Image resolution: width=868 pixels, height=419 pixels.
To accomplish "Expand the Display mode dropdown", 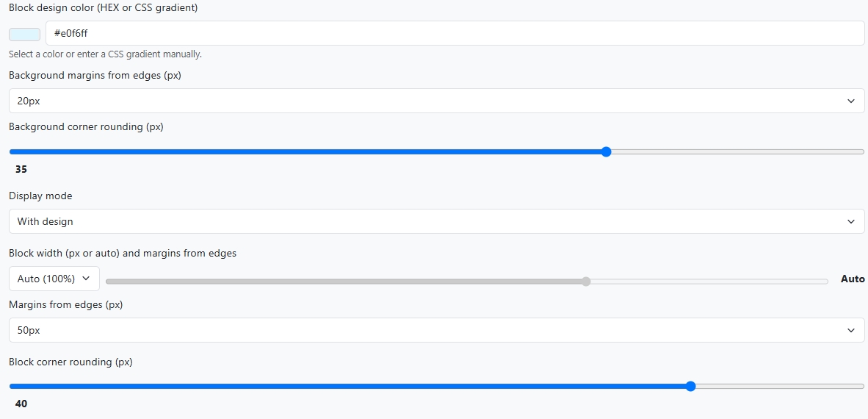I will pos(436,221).
